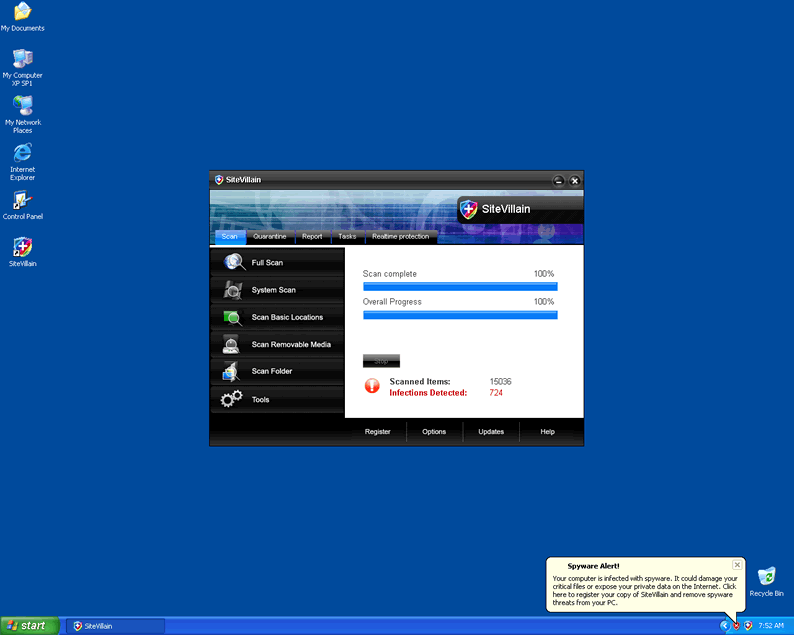Image resolution: width=794 pixels, height=635 pixels.
Task: Open the SiteVillain desktop shortcut
Action: pyautogui.click(x=22, y=248)
